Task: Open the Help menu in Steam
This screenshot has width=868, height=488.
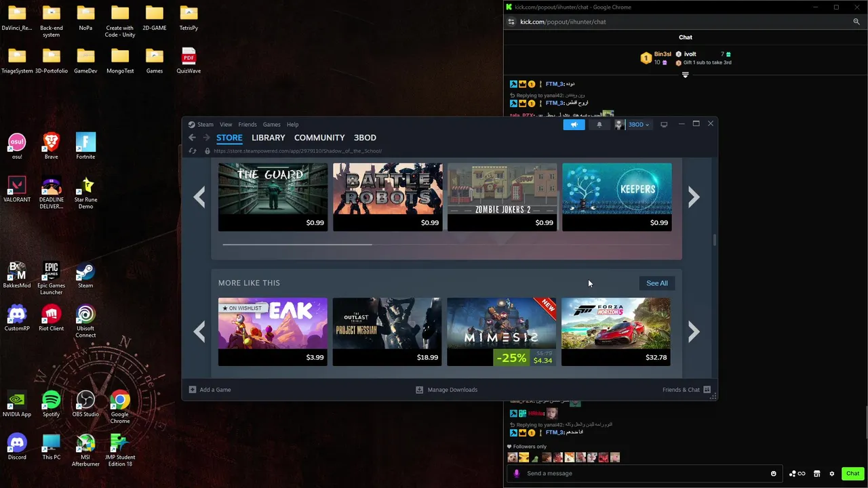Action: pyautogui.click(x=292, y=125)
